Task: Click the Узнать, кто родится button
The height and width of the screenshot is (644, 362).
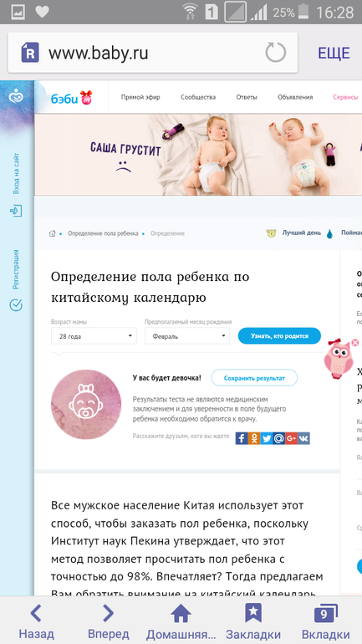Action: click(x=279, y=336)
